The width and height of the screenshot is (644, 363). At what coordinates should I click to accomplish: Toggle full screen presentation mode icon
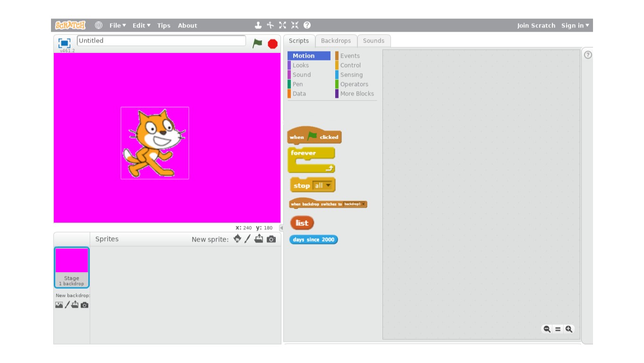pos(64,43)
